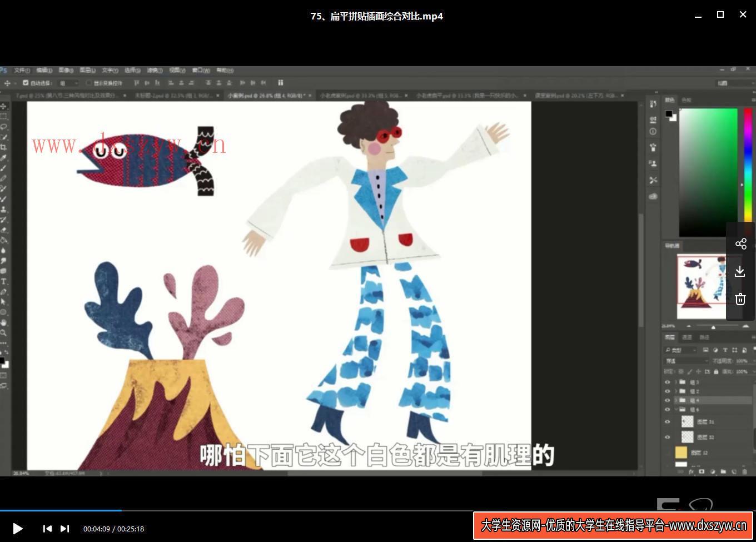The height and width of the screenshot is (542, 756).
Task: Select the Path Selection arrow tool
Action: tap(4, 302)
